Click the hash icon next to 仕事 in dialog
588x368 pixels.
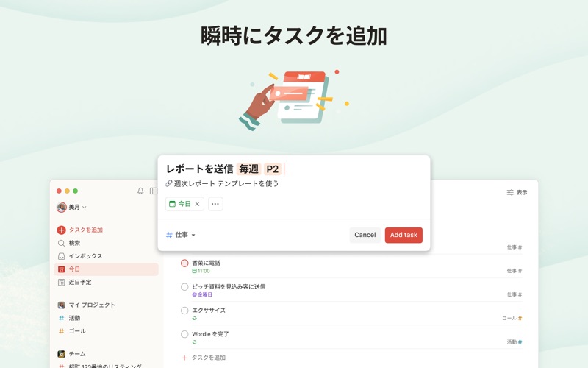(169, 235)
